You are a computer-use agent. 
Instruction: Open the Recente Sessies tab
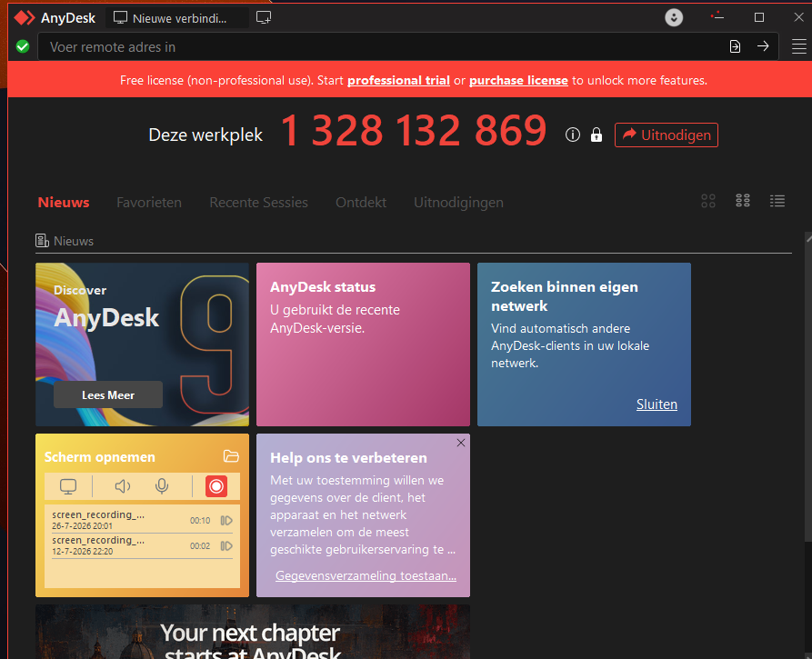pos(258,203)
